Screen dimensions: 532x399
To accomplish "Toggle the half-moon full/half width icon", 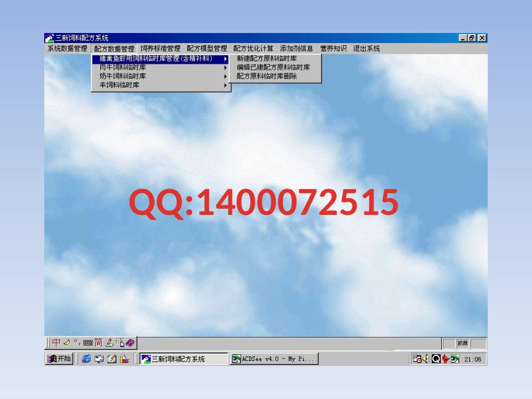I will pos(67,342).
